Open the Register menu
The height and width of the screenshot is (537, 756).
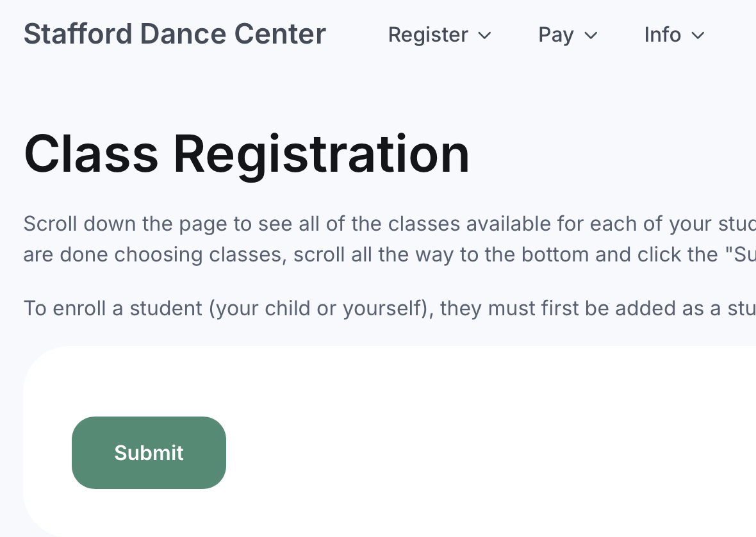(428, 35)
